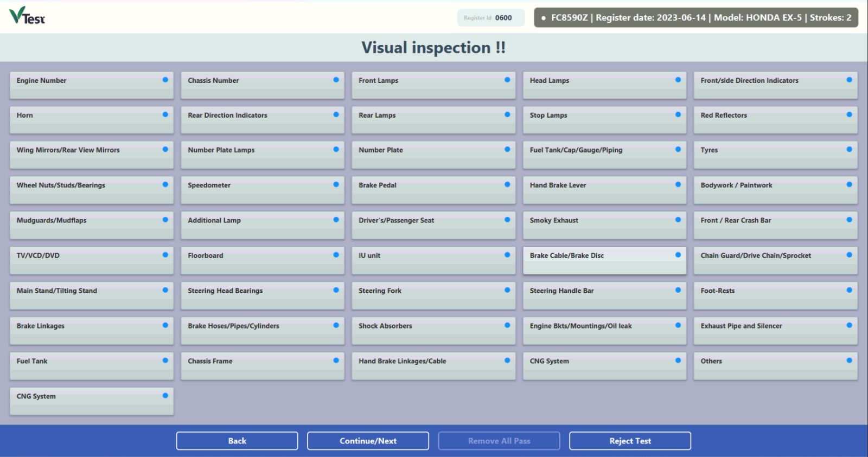Click the Register Id field showing 0600
The image size is (868, 457).
491,18
